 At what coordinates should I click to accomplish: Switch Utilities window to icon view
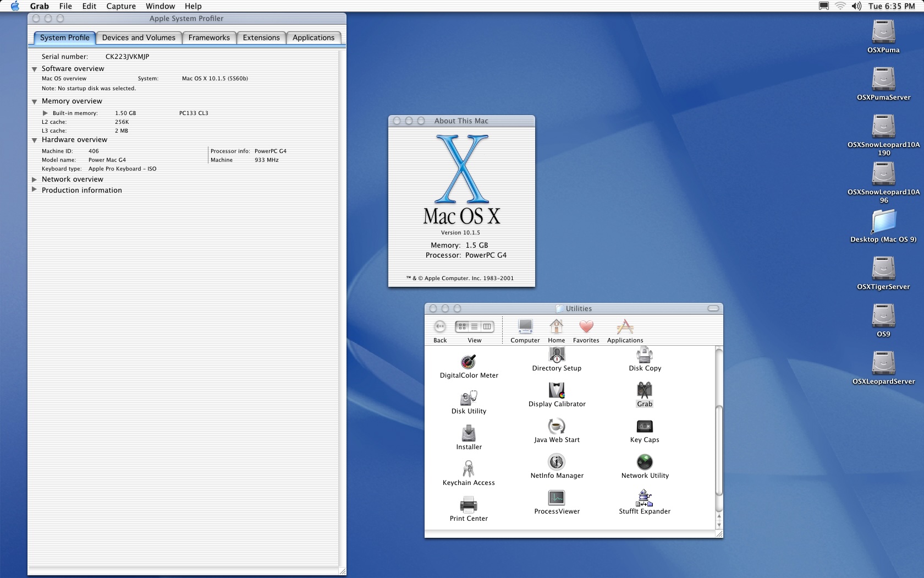point(463,326)
